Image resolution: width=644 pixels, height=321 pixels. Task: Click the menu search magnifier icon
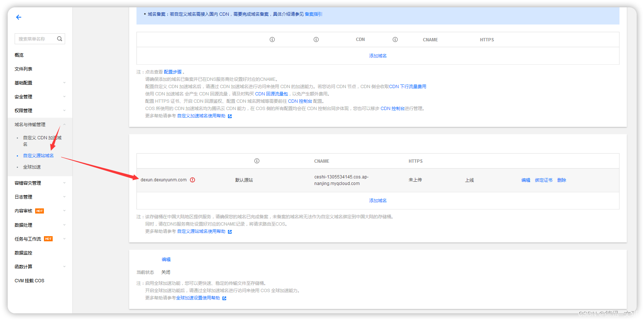point(60,39)
